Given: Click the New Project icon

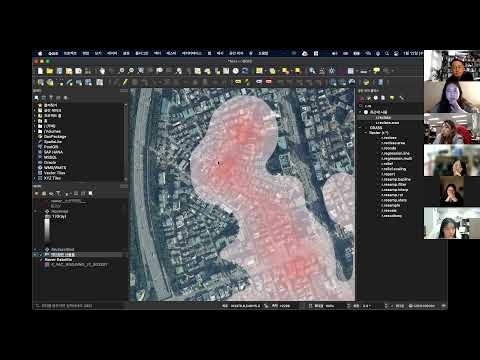Looking at the screenshot, I should point(40,71).
